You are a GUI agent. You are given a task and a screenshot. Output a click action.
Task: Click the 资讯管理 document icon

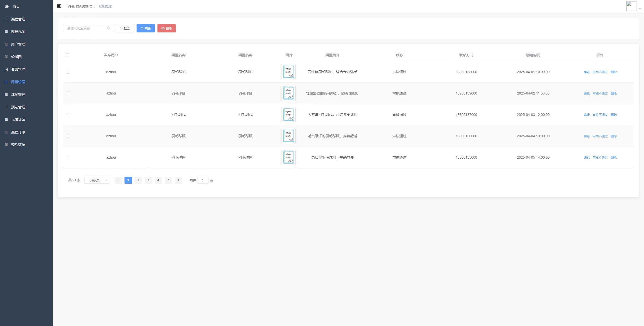(6, 69)
